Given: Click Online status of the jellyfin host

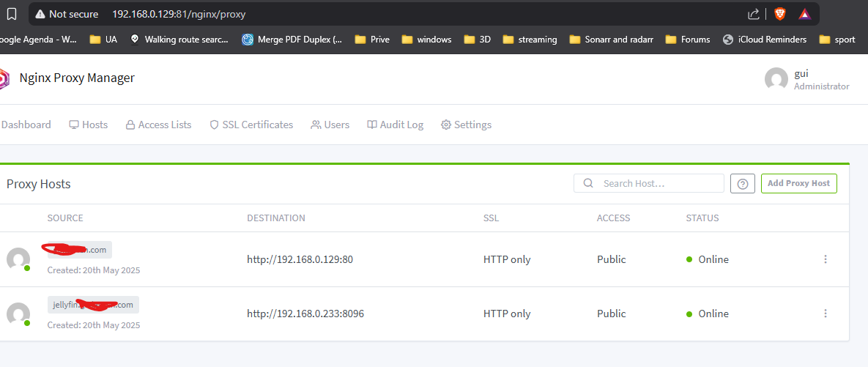Looking at the screenshot, I should click(708, 314).
